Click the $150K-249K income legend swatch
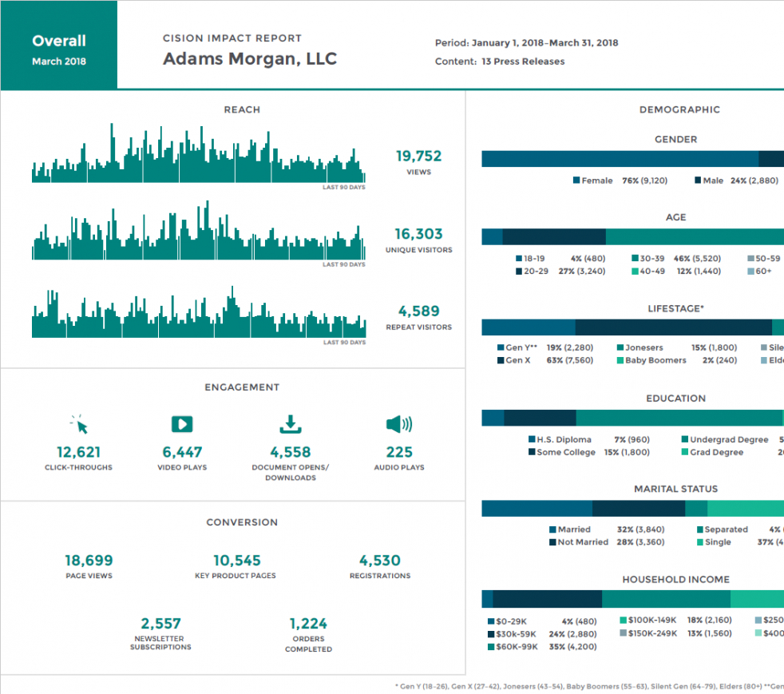Viewport: 784px width, 694px height. (623, 633)
